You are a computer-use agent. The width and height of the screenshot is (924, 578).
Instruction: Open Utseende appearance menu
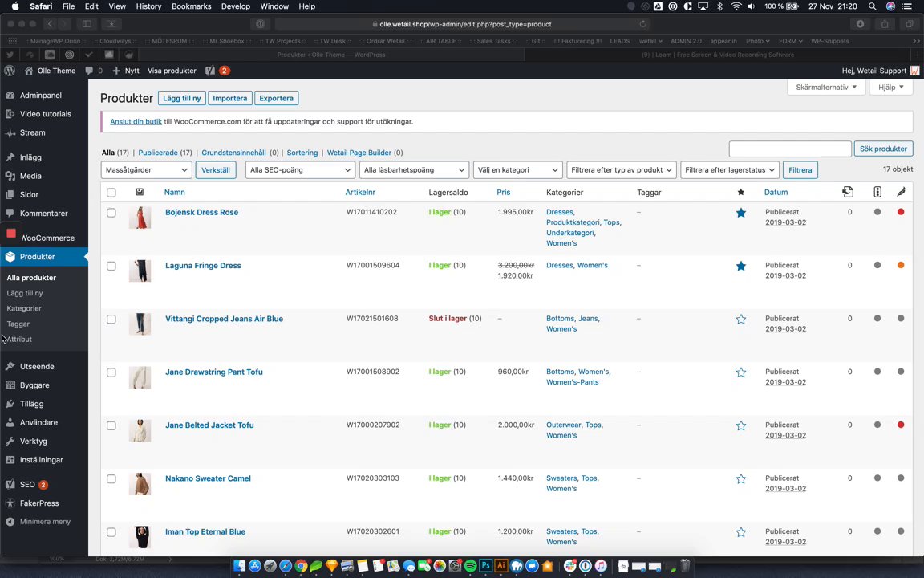pos(37,366)
